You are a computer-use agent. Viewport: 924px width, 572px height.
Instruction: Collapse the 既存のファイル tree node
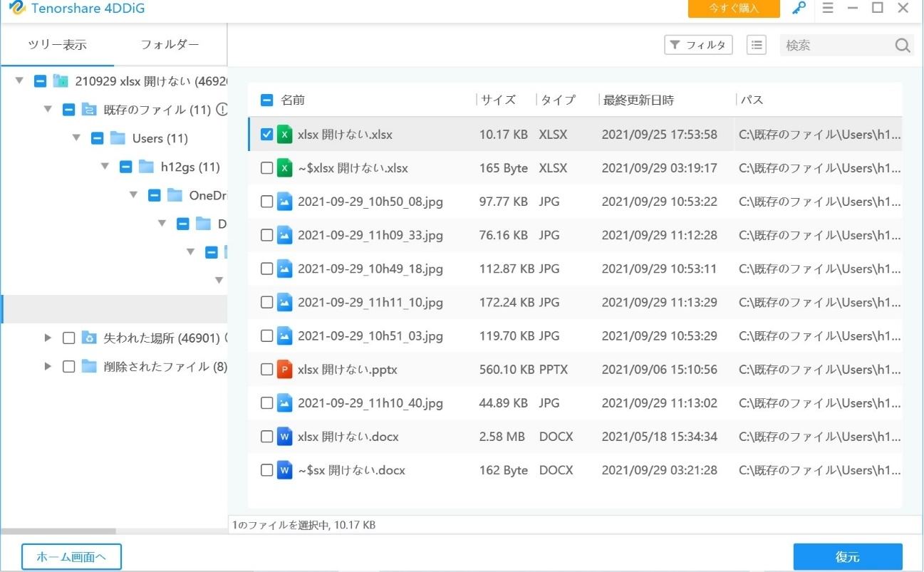tap(48, 109)
